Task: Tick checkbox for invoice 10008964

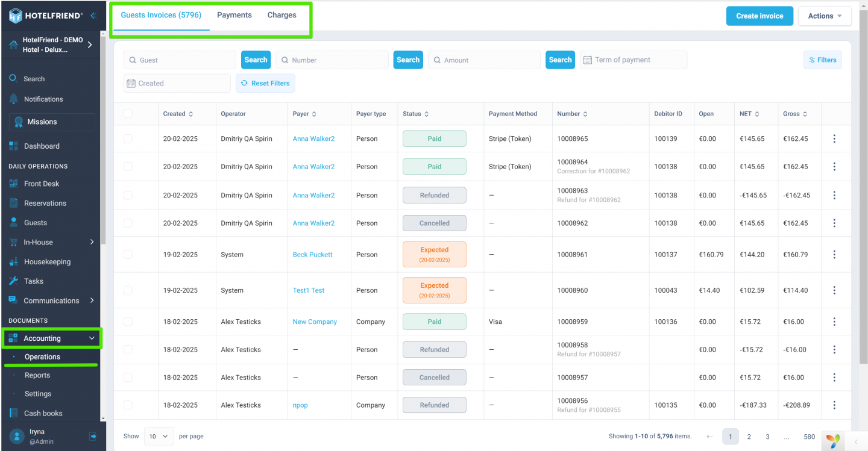Action: [x=128, y=167]
